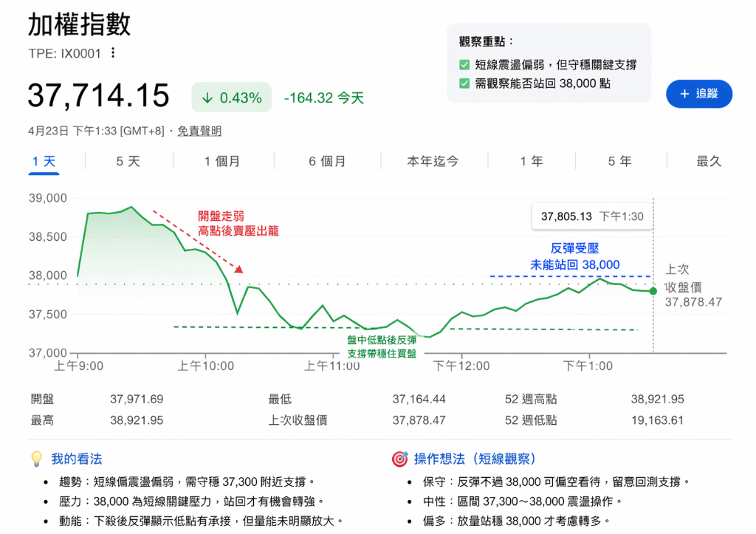The image size is (756, 534).
Task: Click the green annotation 支撐帶穩住買盤
Action: [382, 354]
